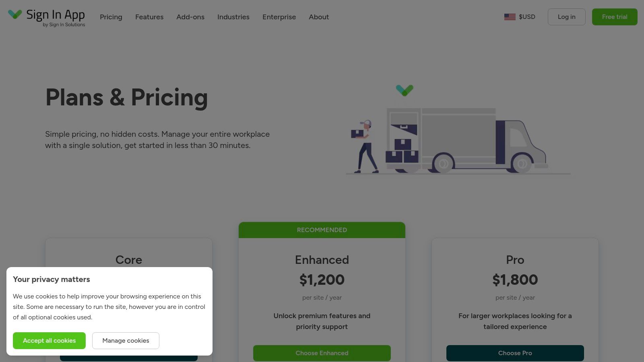Open the Features navigation menu
This screenshot has height=362, width=644.
coord(149,17)
